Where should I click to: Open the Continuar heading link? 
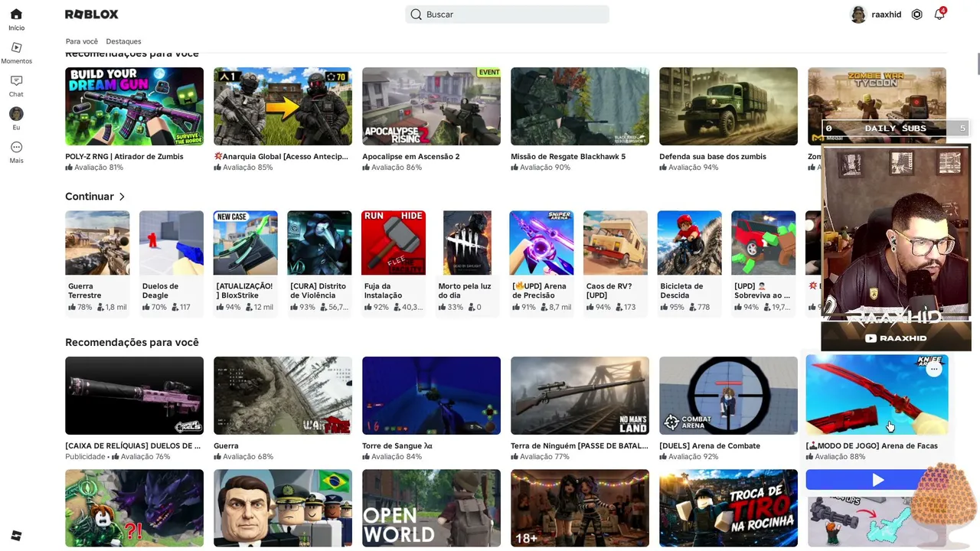(x=90, y=197)
